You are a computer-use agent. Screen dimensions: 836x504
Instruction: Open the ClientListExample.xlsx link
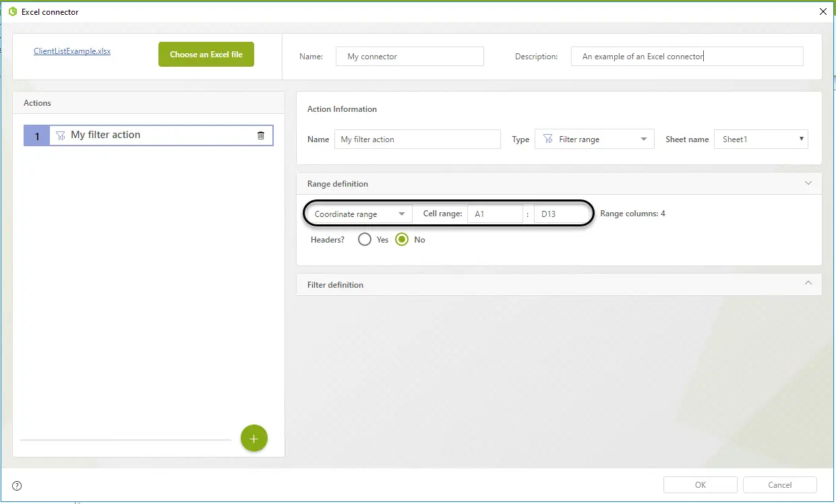click(x=72, y=51)
